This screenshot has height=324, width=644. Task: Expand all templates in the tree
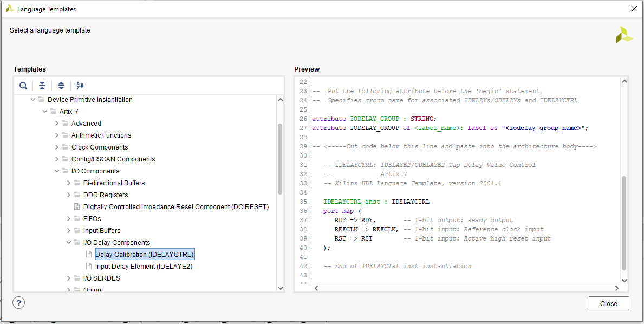click(61, 86)
